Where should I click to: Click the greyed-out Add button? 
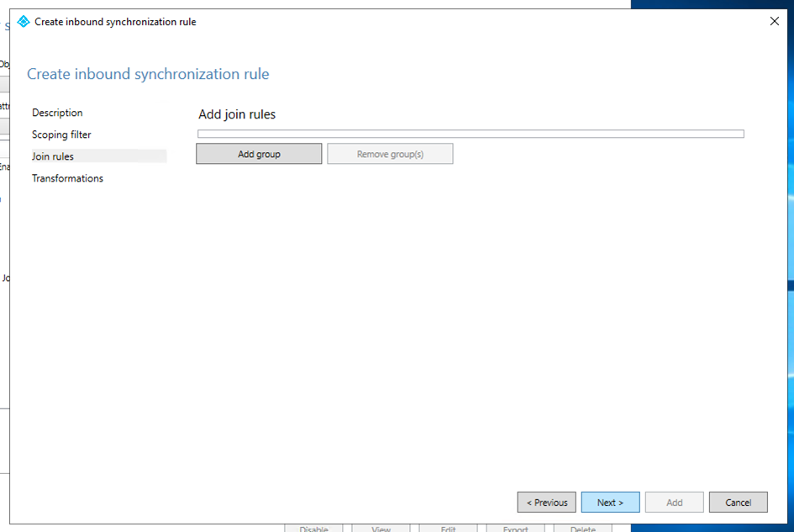[x=674, y=503]
